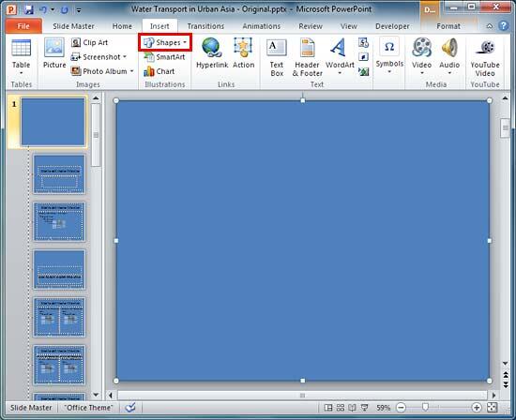Click the PowerPoint application icon in title bar
This screenshot has width=516, height=420.
click(11, 9)
